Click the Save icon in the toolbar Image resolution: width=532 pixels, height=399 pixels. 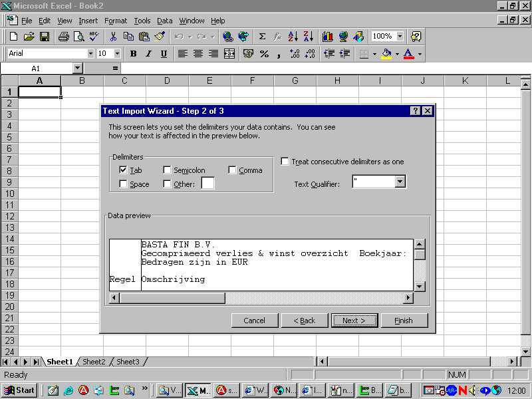coord(45,37)
